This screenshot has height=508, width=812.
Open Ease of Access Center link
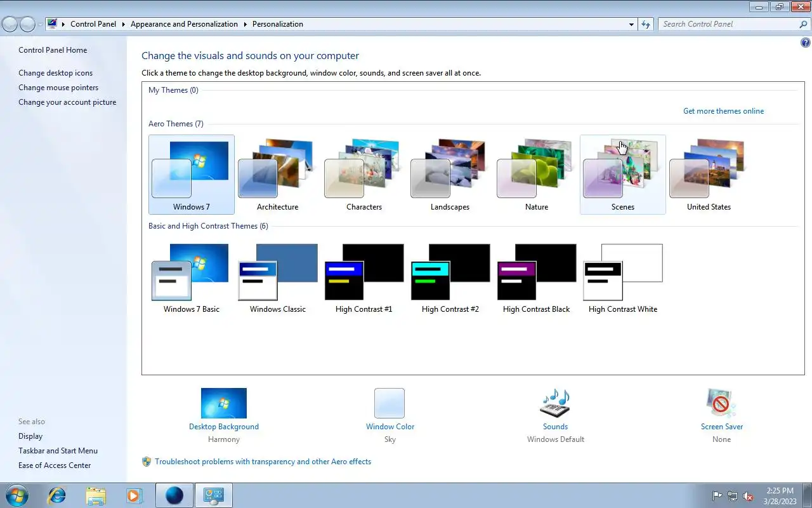[55, 465]
